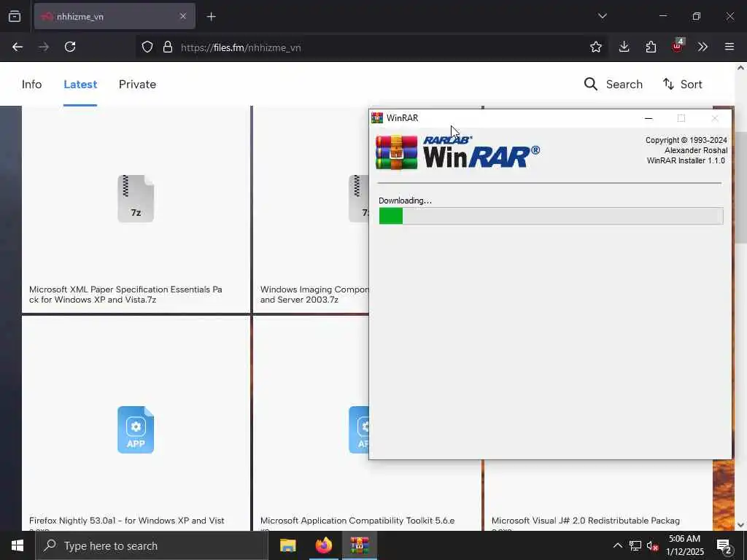List all tabs dropdown arrow
The image size is (747, 560).
coord(602,16)
